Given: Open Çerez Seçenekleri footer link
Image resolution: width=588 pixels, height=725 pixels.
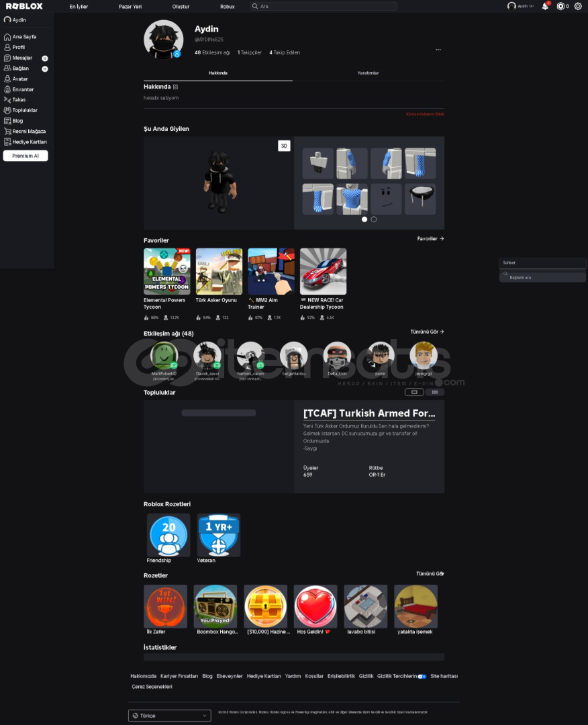Looking at the screenshot, I should [x=152, y=687].
